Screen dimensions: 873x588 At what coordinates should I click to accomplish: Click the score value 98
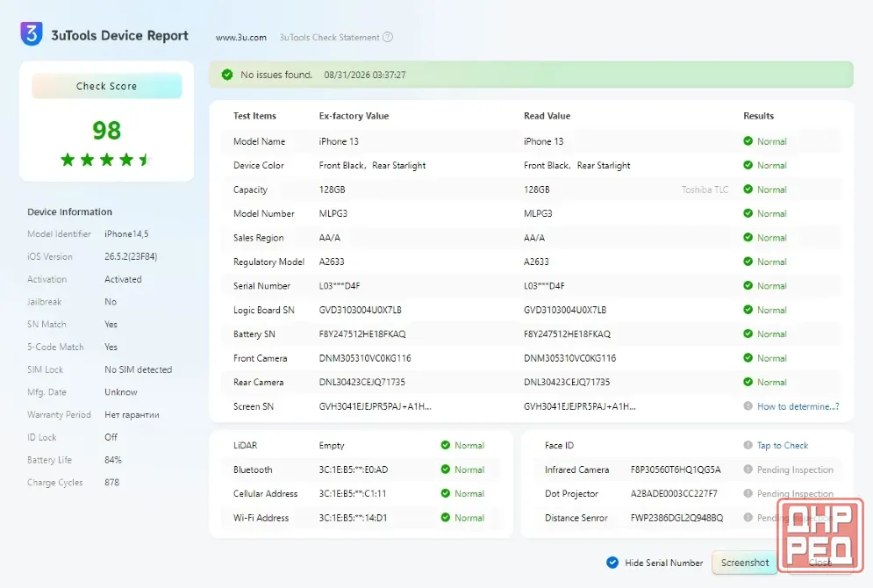tap(106, 130)
